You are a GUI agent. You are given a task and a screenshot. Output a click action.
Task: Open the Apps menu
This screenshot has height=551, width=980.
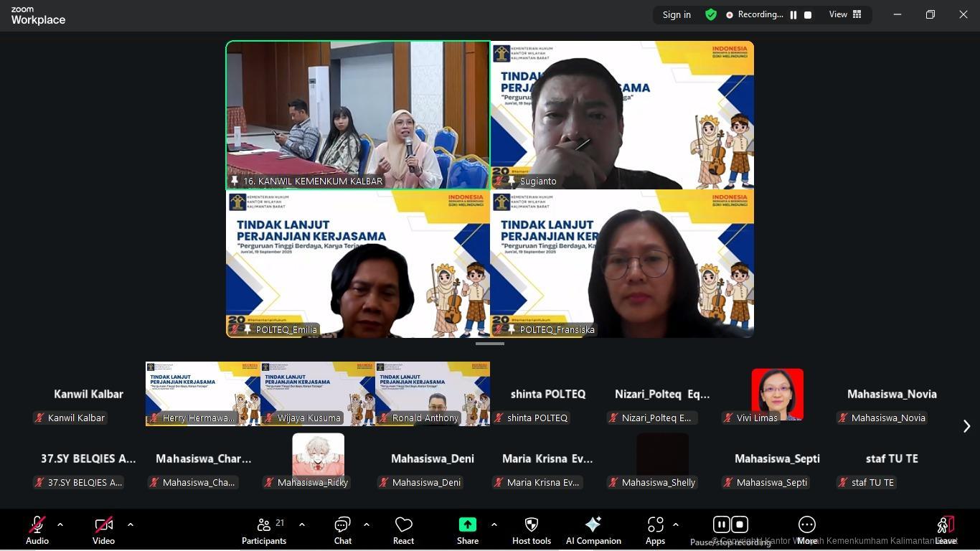coord(655,530)
